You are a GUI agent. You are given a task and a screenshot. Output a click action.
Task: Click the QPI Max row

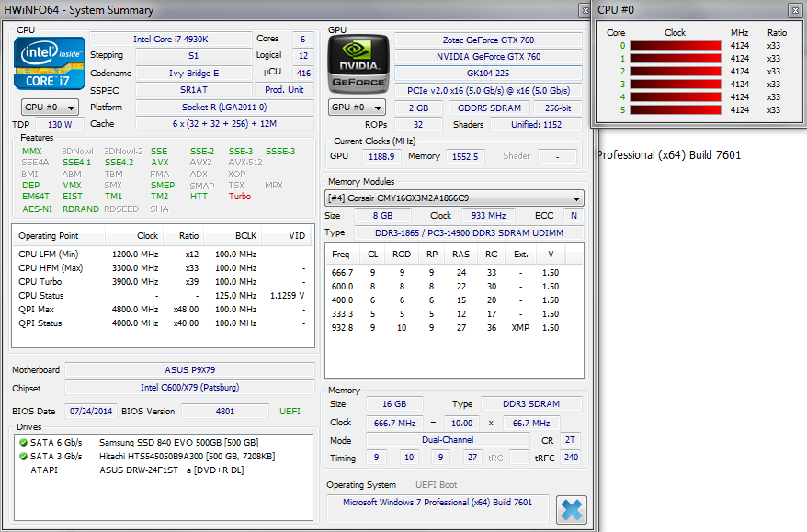click(163, 310)
